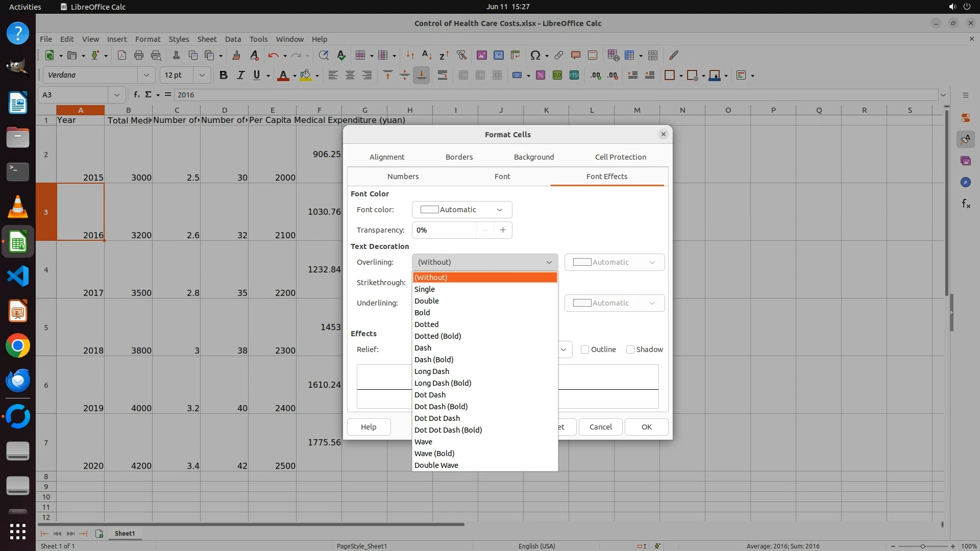Screen dimensions: 980x551
Task: Click the Cancel button
Action: [x=600, y=427]
